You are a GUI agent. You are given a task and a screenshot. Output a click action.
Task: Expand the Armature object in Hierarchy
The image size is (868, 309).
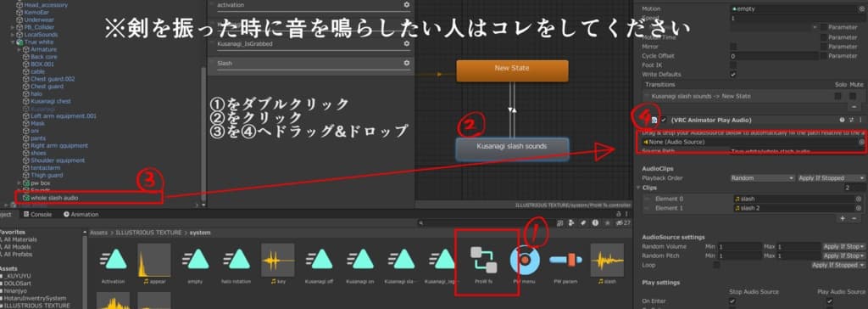point(19,49)
